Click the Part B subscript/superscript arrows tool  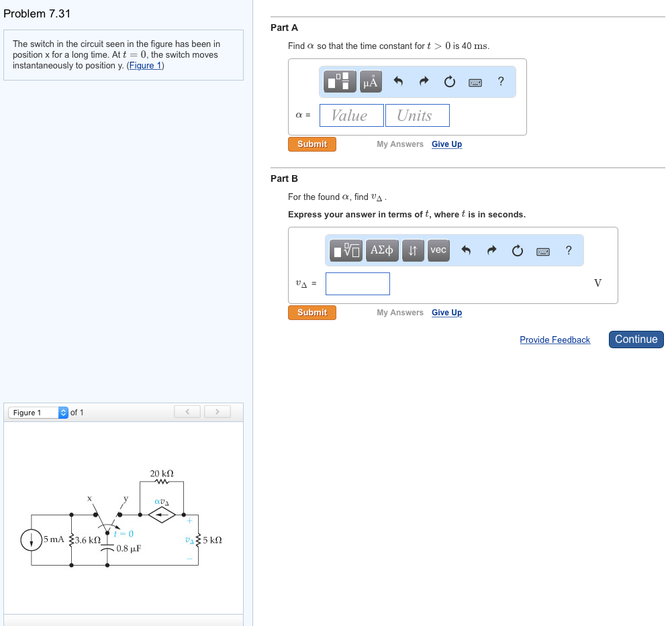(x=414, y=250)
